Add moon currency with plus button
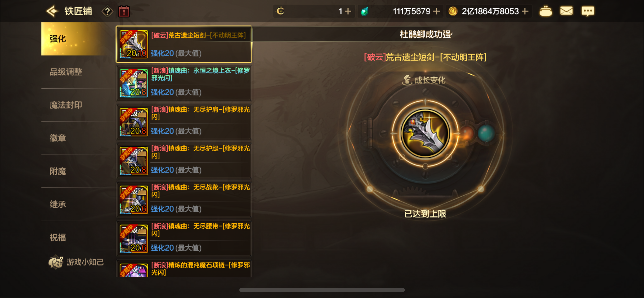Screen dimensions: 644x298 click(348, 11)
